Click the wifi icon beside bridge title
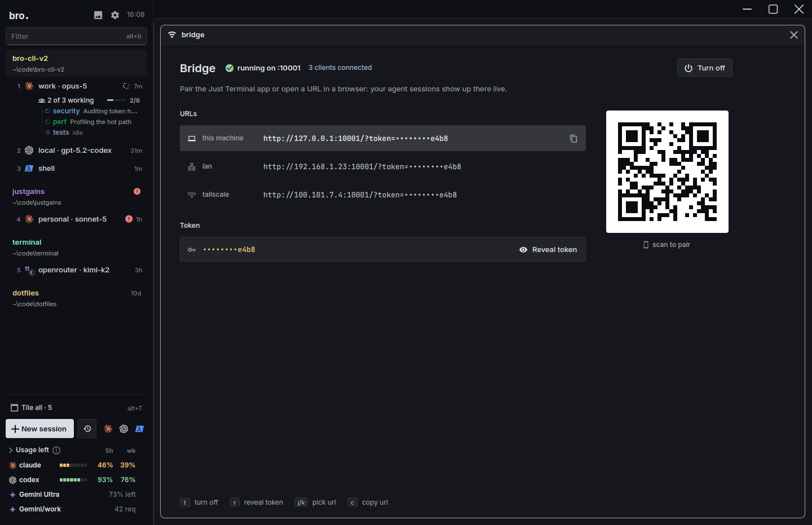The height and width of the screenshot is (525, 812). pyautogui.click(x=172, y=35)
